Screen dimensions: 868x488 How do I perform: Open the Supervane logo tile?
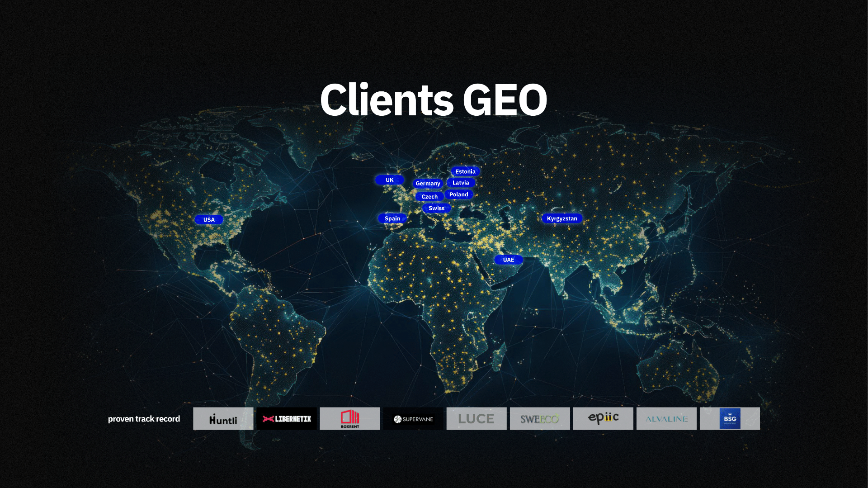tap(413, 419)
